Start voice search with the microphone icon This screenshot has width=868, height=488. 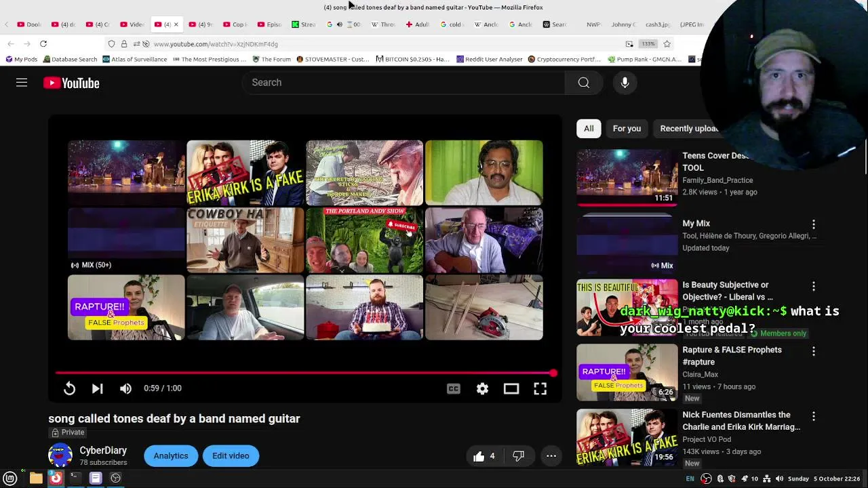625,83
